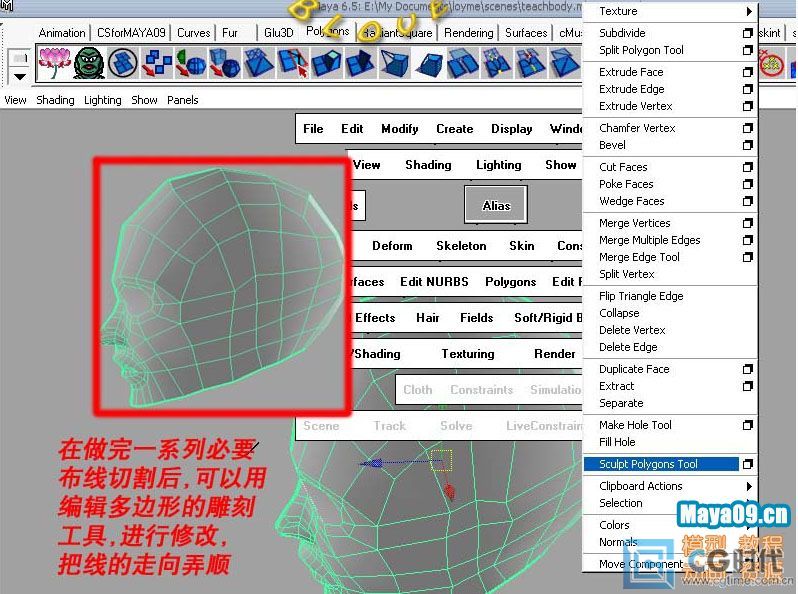Switch to the Surfaces shelf tab
The image size is (798, 594).
click(526, 33)
